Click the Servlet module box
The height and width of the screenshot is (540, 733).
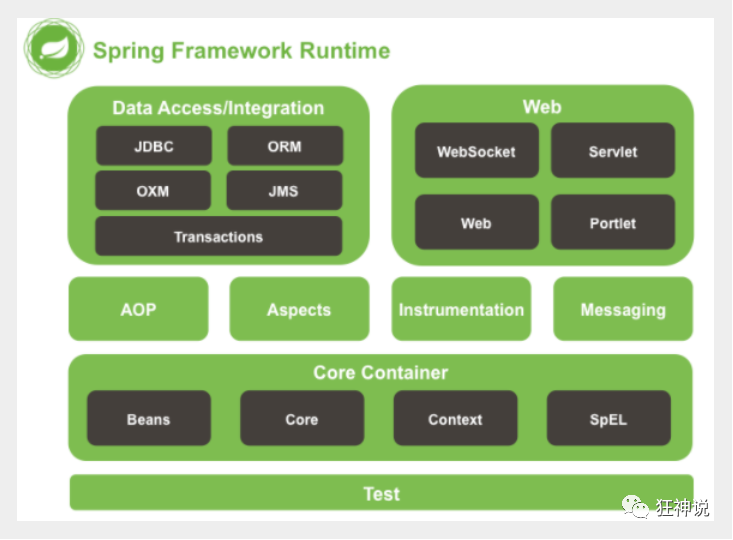(x=613, y=151)
